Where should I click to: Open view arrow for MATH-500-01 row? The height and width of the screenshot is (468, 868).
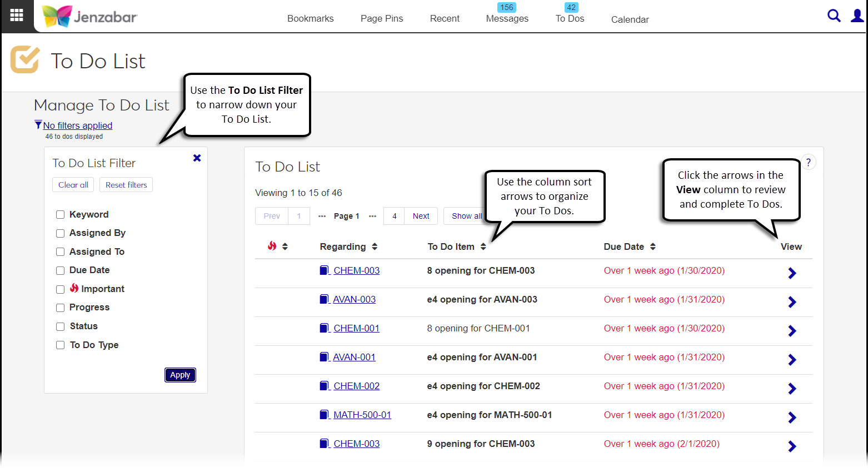tap(792, 417)
